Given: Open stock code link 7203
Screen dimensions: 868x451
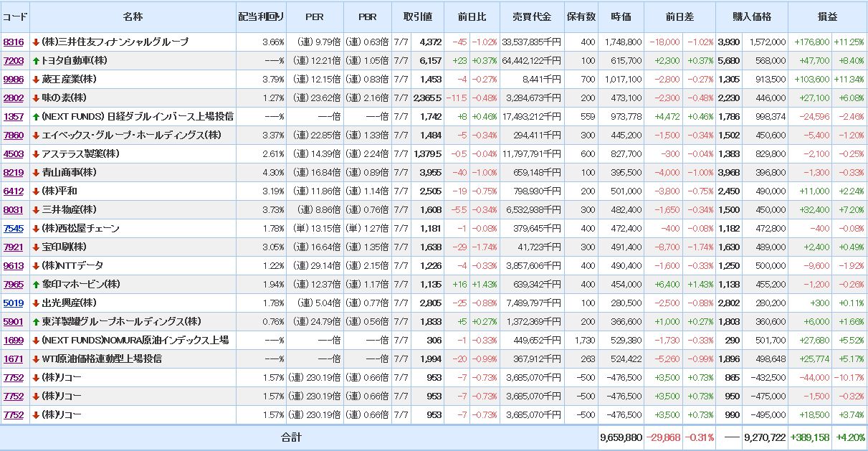Looking at the screenshot, I should (14, 61).
